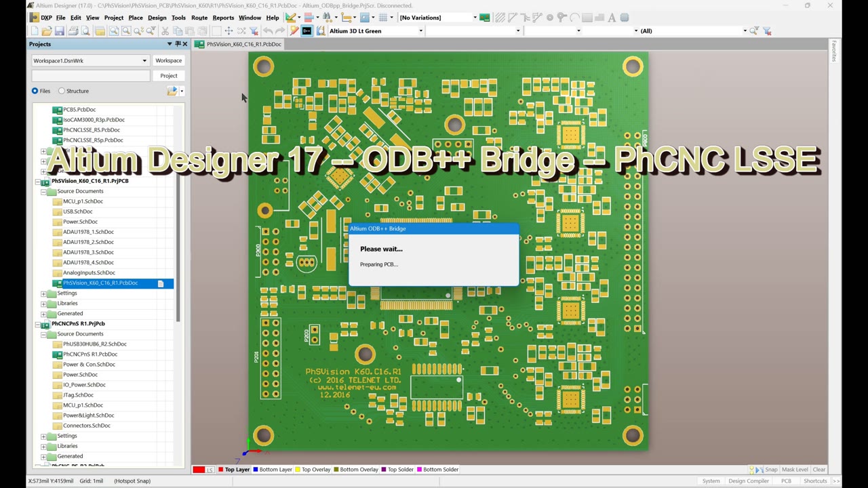Open USB.SchDoc in the project tree
This screenshot has width=868, height=488.
click(77, 211)
